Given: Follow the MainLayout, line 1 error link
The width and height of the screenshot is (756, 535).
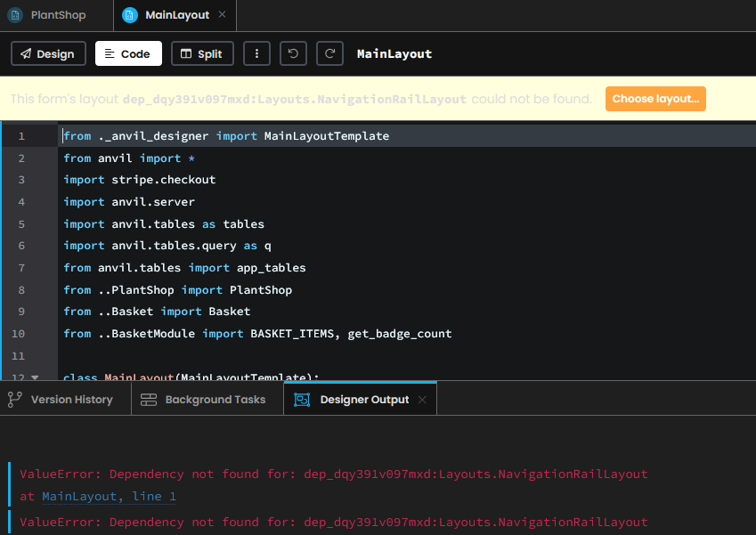Looking at the screenshot, I should click(x=109, y=497).
